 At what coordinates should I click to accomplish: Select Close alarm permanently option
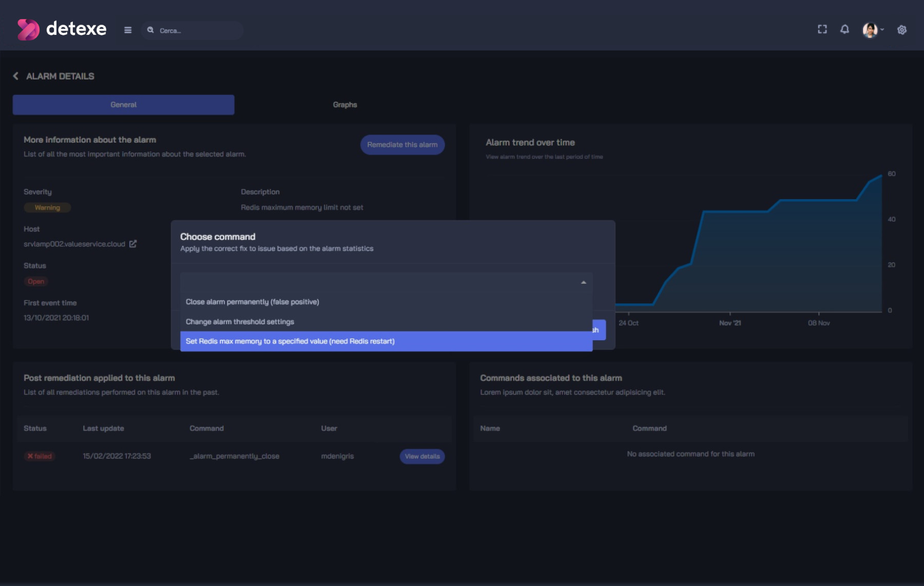point(252,302)
